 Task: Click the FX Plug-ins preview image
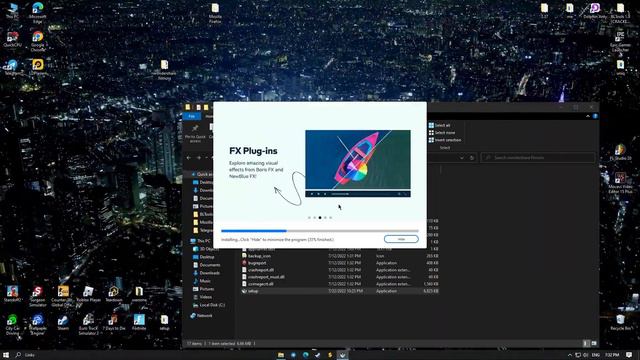[358, 163]
